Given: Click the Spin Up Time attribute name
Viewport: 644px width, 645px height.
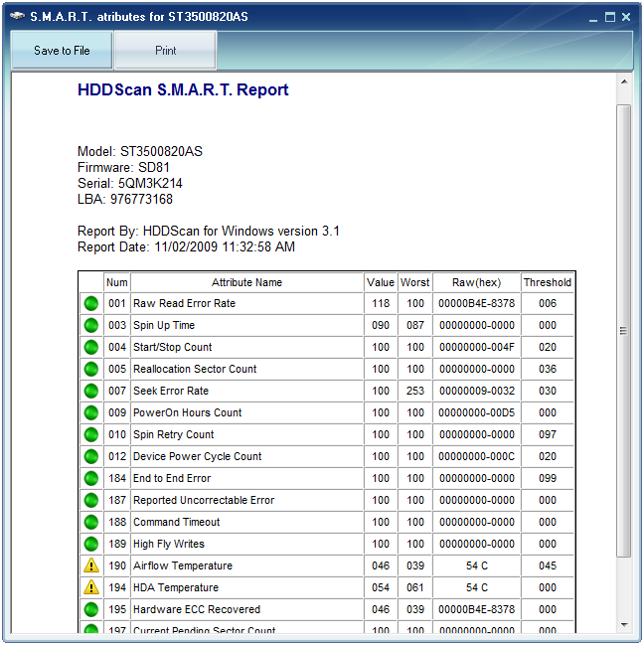Looking at the screenshot, I should click(x=164, y=325).
